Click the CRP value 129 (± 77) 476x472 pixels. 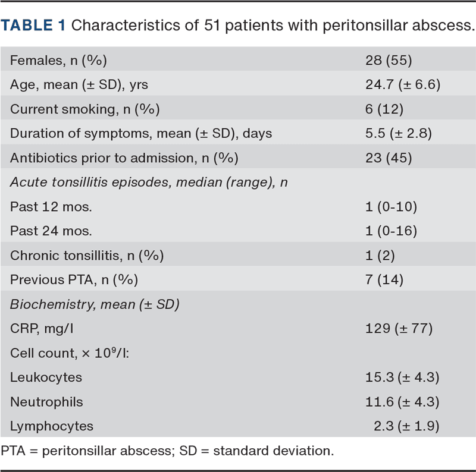pyautogui.click(x=399, y=328)
